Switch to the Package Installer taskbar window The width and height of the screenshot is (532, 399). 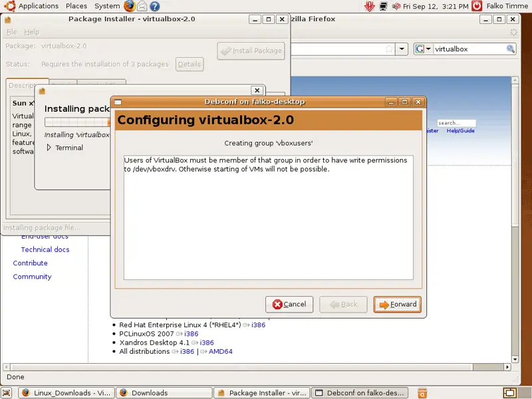[262, 393]
